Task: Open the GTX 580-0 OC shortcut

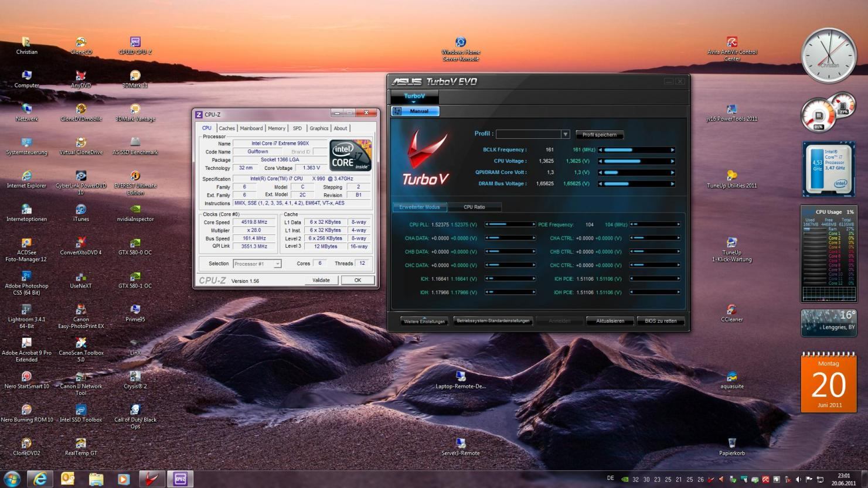Action: (x=135, y=246)
